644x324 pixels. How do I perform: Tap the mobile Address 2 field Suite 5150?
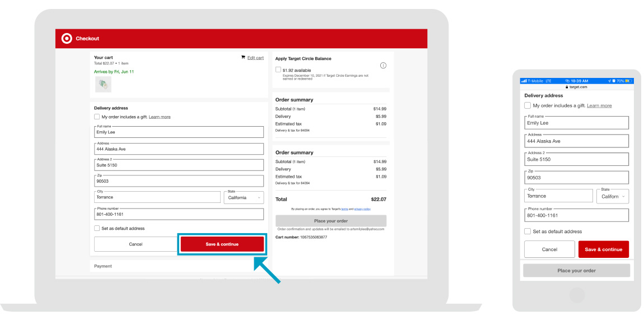pos(577,159)
